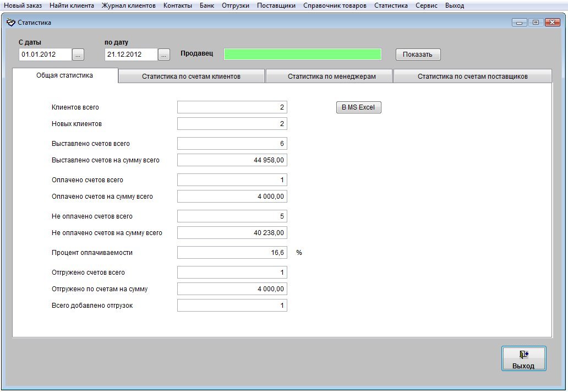568x392 pixels.
Task: Open the Журнал клиентов menu
Action: (x=128, y=6)
